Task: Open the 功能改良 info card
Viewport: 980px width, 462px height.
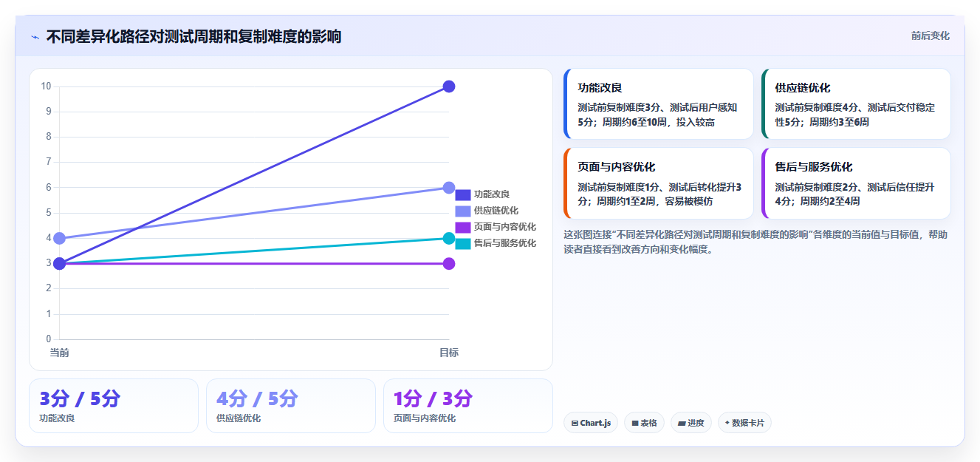Action: pos(658,104)
